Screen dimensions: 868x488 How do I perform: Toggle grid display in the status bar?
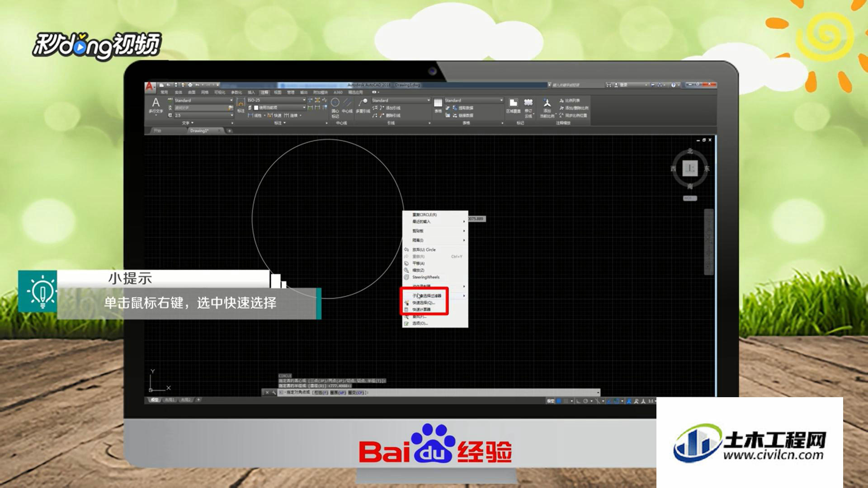tap(559, 401)
